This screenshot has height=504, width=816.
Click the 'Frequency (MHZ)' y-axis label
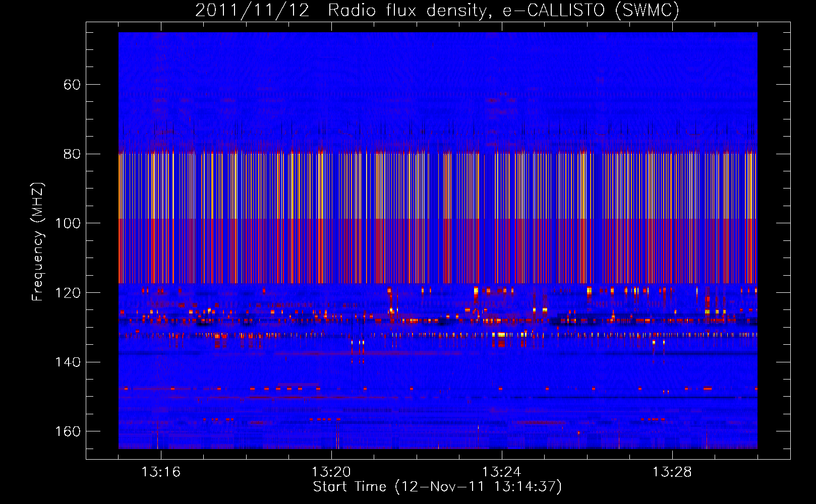click(37, 242)
